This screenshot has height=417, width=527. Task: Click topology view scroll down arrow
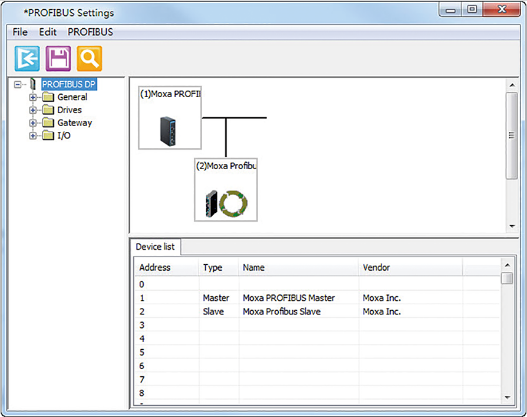click(x=512, y=226)
